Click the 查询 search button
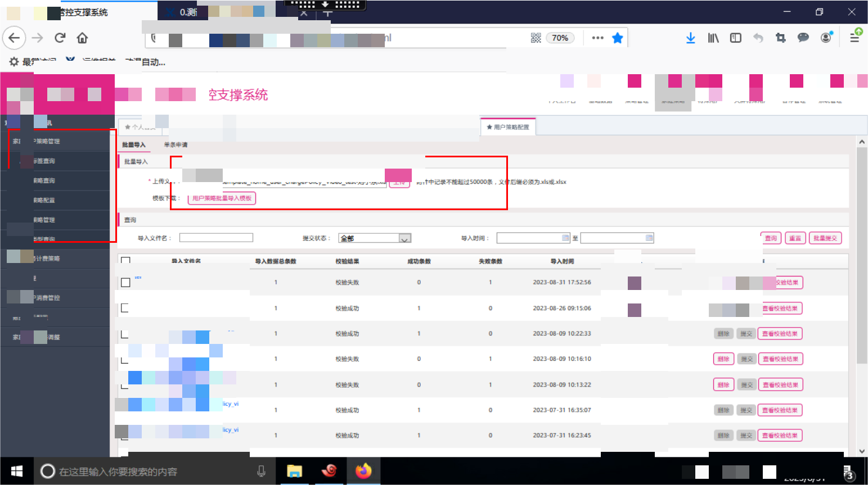The height and width of the screenshot is (485, 868). (771, 238)
